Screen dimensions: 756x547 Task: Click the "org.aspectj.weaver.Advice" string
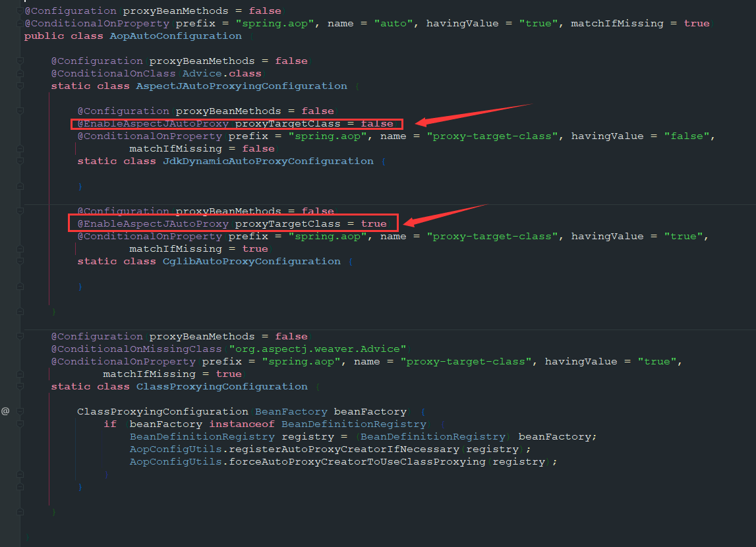pos(318,349)
